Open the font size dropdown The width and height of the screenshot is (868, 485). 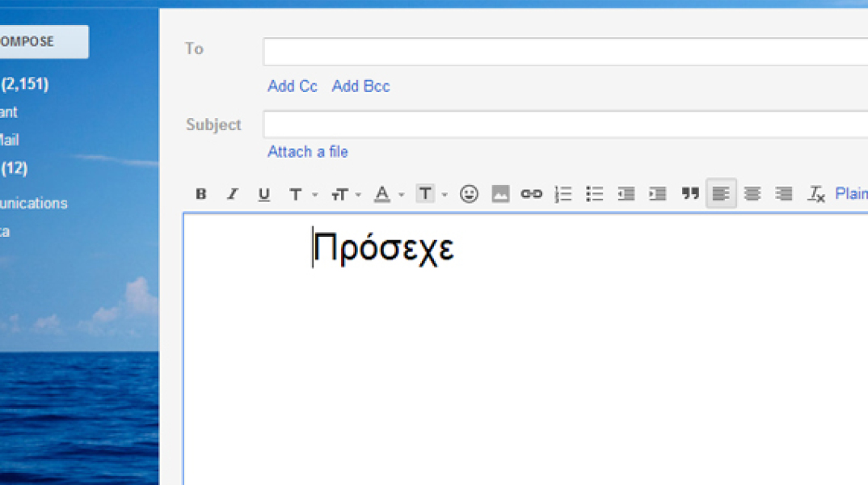pyautogui.click(x=346, y=194)
